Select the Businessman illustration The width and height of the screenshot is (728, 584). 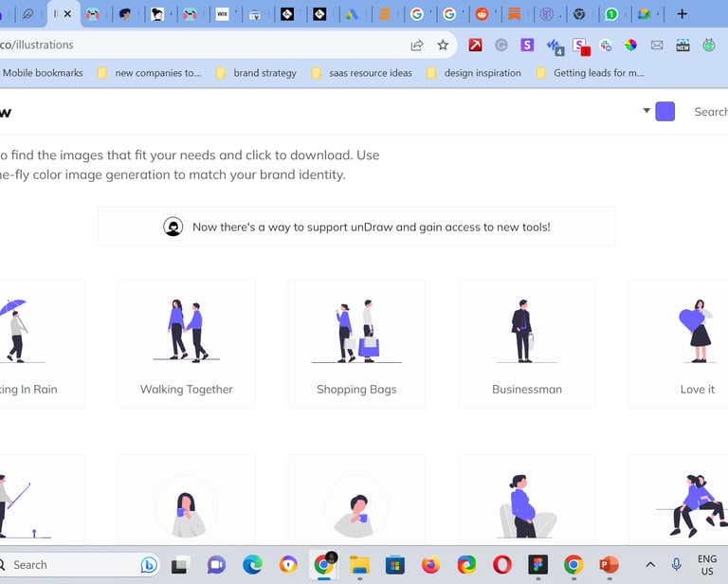pyautogui.click(x=526, y=344)
